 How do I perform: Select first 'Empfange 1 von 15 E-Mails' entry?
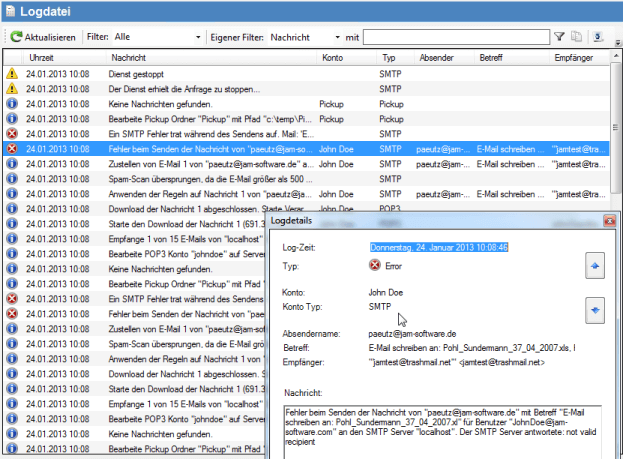coord(186,239)
